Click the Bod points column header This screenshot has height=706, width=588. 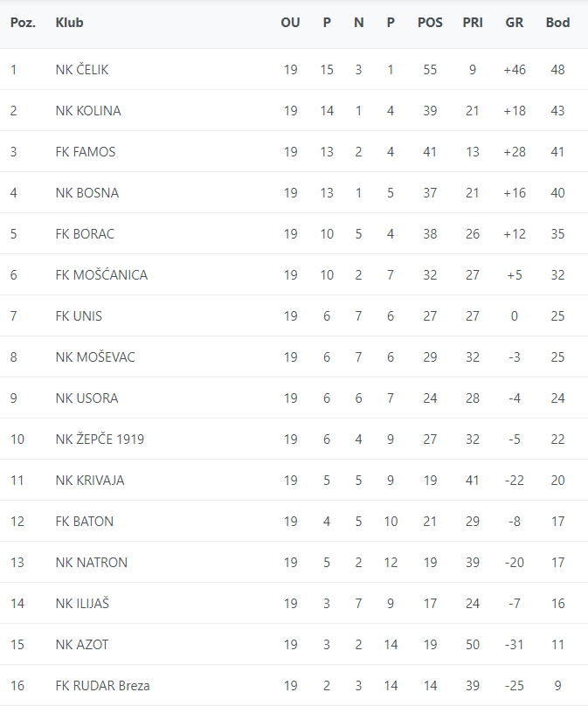557,23
